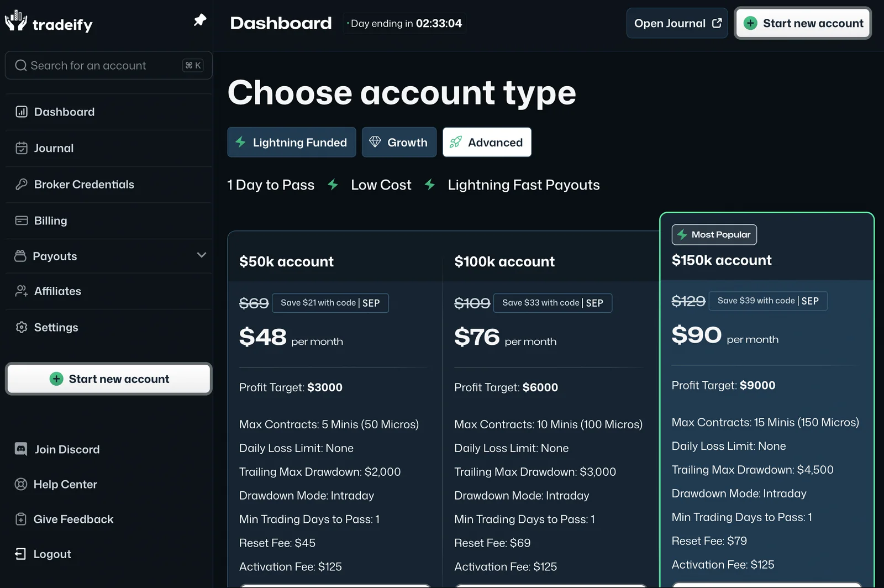Screen dimensions: 884x588
Task: Click the Day ending in countdown timer
Action: pyautogui.click(x=404, y=23)
